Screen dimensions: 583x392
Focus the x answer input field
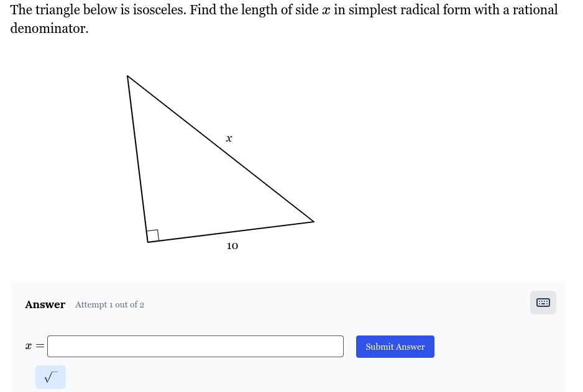[x=195, y=347]
